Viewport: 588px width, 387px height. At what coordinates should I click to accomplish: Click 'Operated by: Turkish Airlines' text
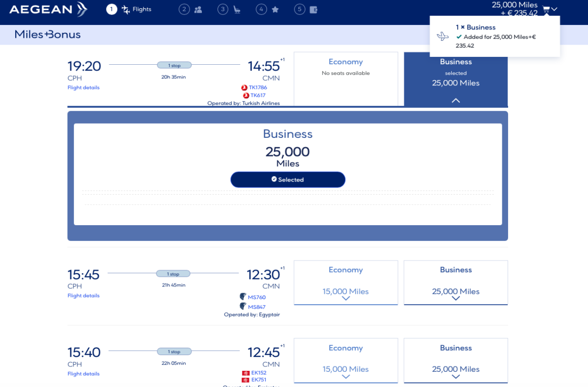244,103
